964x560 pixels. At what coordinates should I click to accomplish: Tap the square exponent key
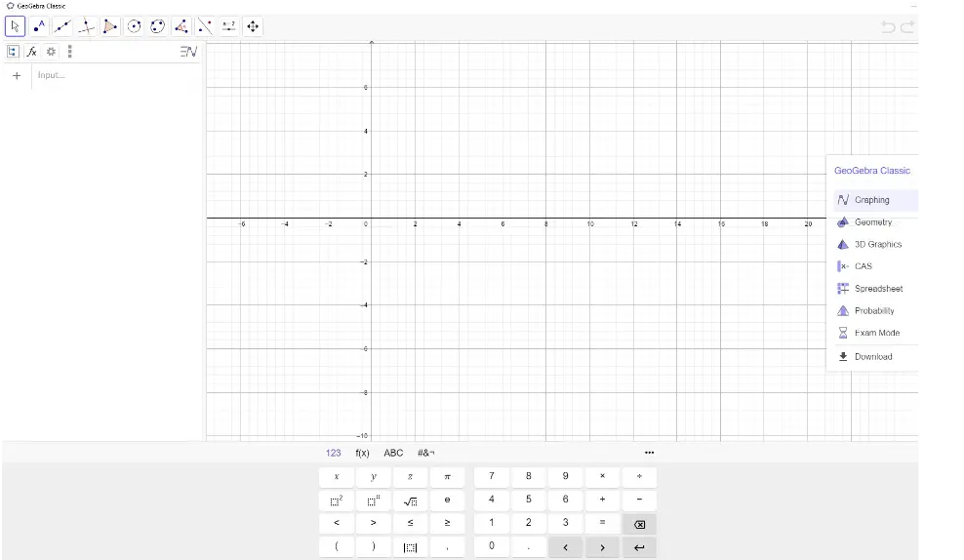(337, 500)
